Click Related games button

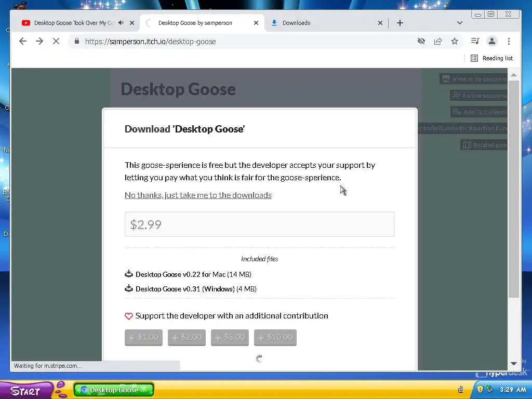pyautogui.click(x=484, y=145)
